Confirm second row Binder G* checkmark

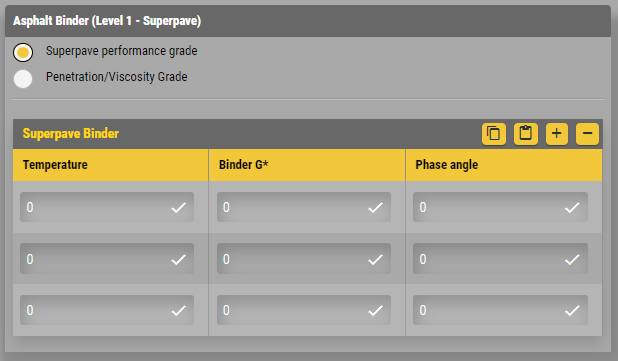(x=375, y=259)
